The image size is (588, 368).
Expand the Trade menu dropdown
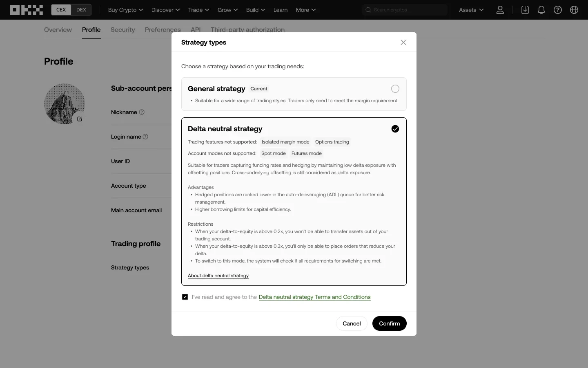(x=198, y=10)
